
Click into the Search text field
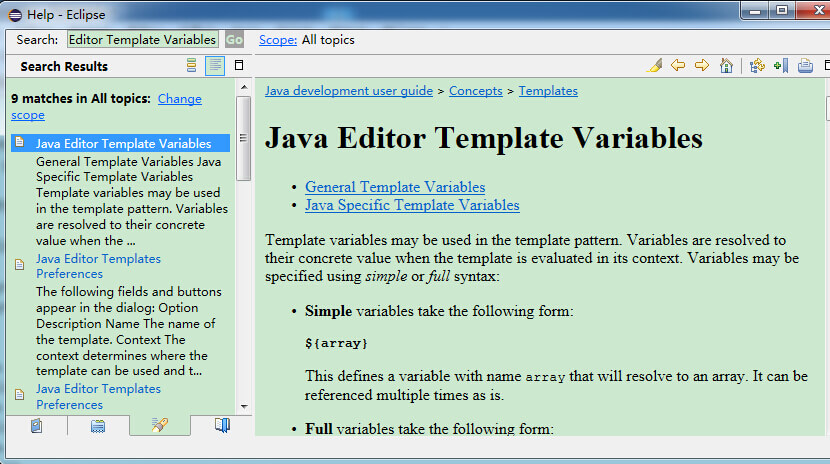pyautogui.click(x=142, y=40)
